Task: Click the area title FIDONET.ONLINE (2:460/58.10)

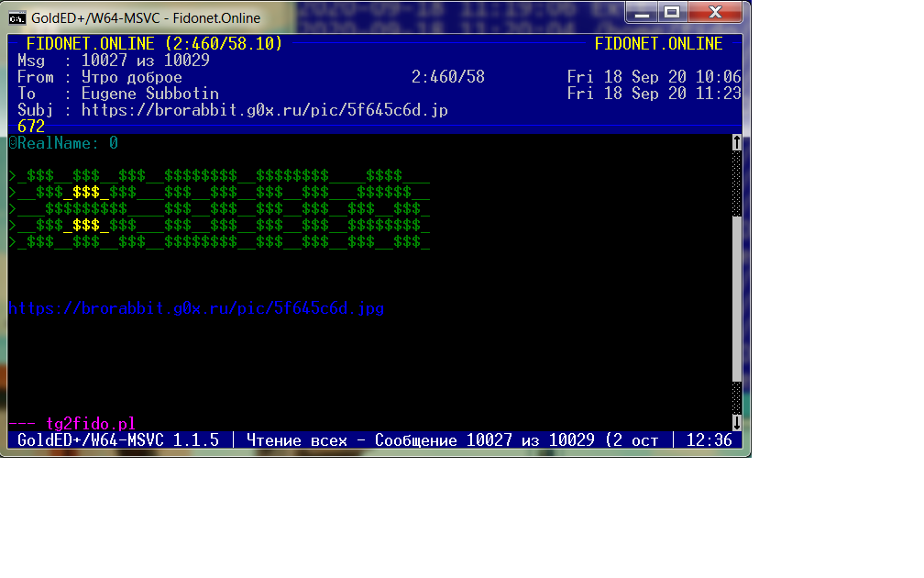Action: [x=154, y=44]
